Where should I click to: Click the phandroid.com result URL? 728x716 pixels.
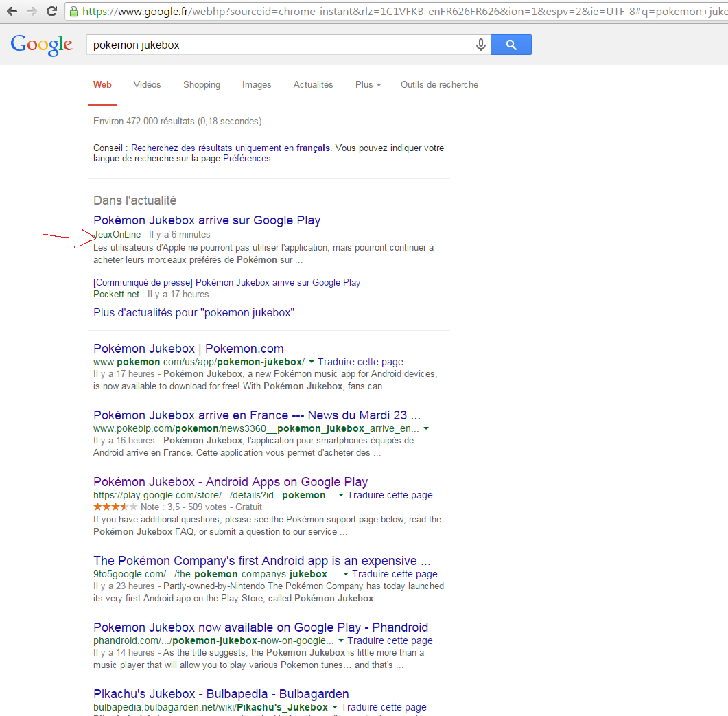coord(213,640)
